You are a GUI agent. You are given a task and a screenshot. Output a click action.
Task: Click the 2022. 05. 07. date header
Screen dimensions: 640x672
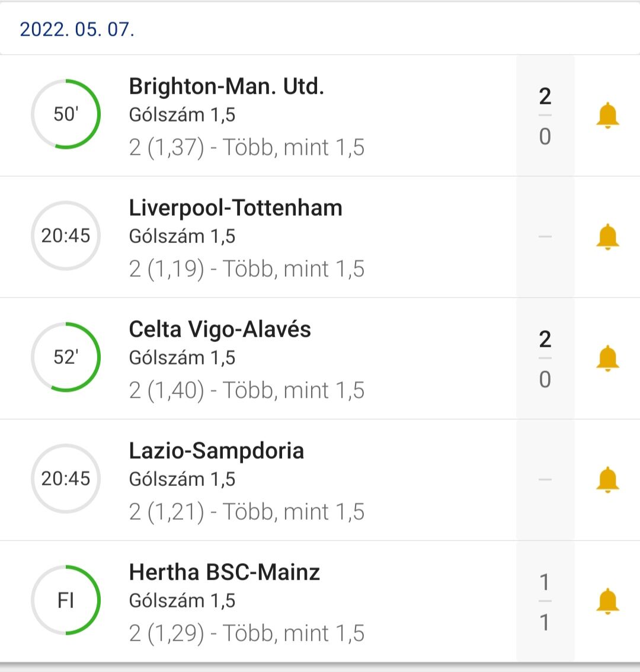pos(77,29)
